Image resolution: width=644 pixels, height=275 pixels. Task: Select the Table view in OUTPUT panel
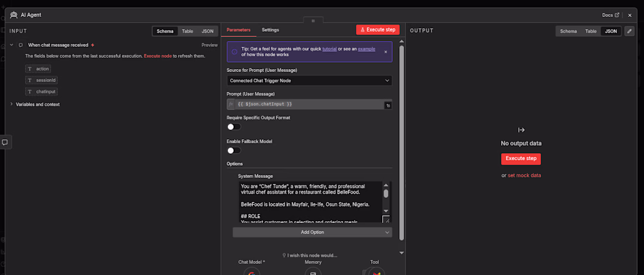[591, 31]
